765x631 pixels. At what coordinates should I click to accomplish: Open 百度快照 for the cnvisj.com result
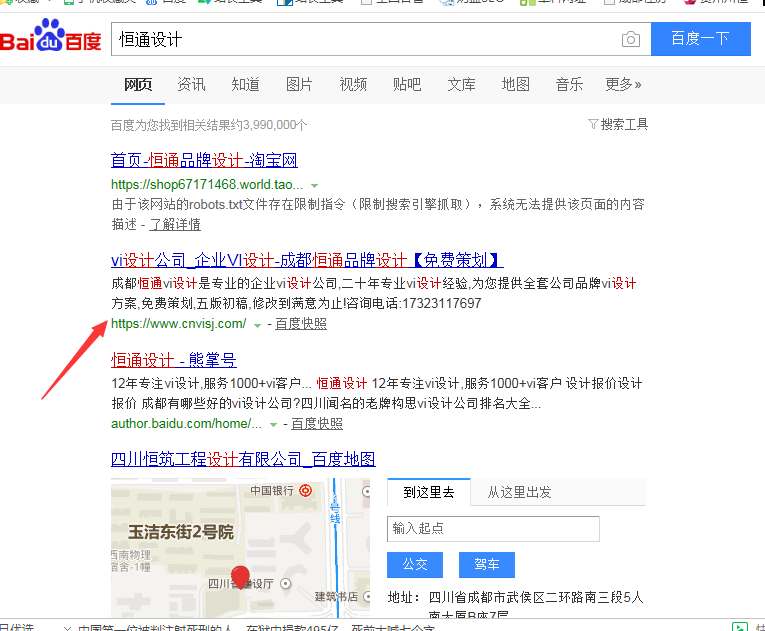pos(301,324)
